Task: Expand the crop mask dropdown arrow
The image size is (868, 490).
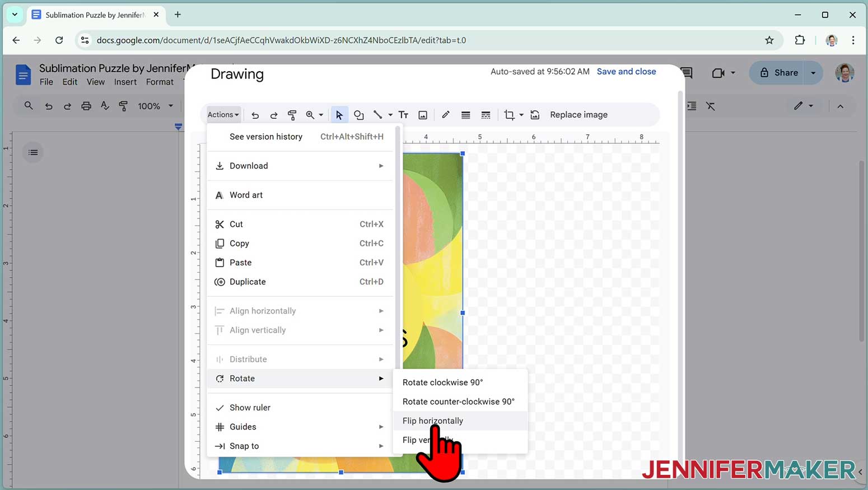Action: 521,115
